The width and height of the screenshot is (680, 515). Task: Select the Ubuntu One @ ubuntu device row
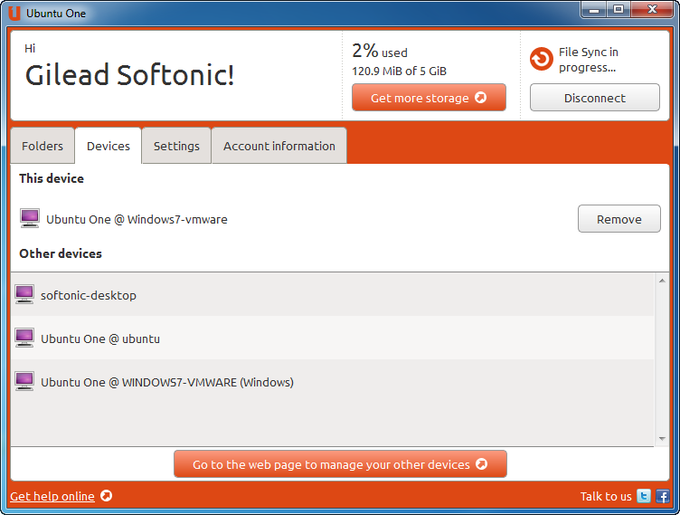click(333, 338)
